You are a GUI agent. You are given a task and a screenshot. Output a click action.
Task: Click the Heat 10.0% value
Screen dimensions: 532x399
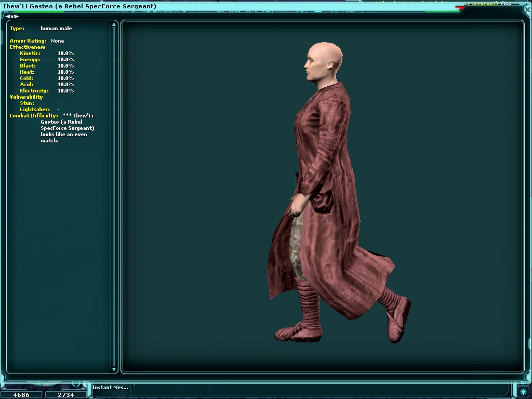click(65, 72)
